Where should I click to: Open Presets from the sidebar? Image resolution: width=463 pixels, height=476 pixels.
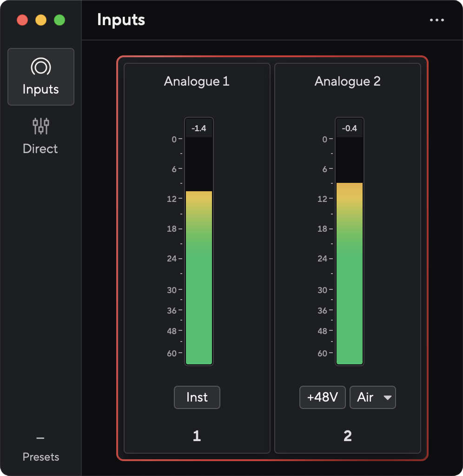click(40, 447)
